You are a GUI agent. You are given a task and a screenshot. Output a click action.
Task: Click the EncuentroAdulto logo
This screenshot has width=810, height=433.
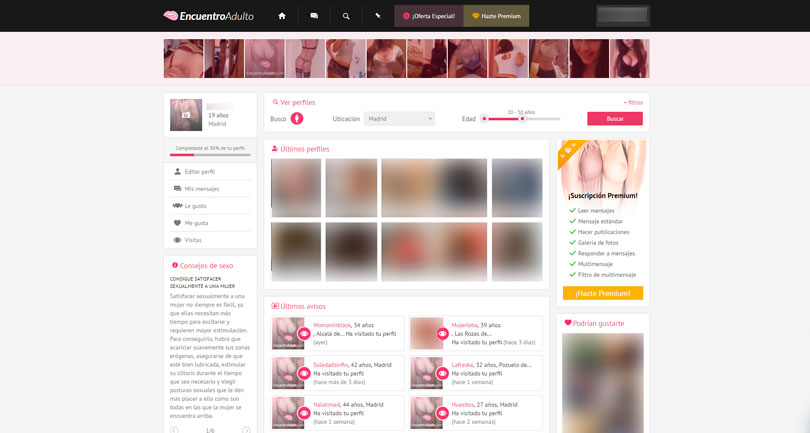point(208,16)
